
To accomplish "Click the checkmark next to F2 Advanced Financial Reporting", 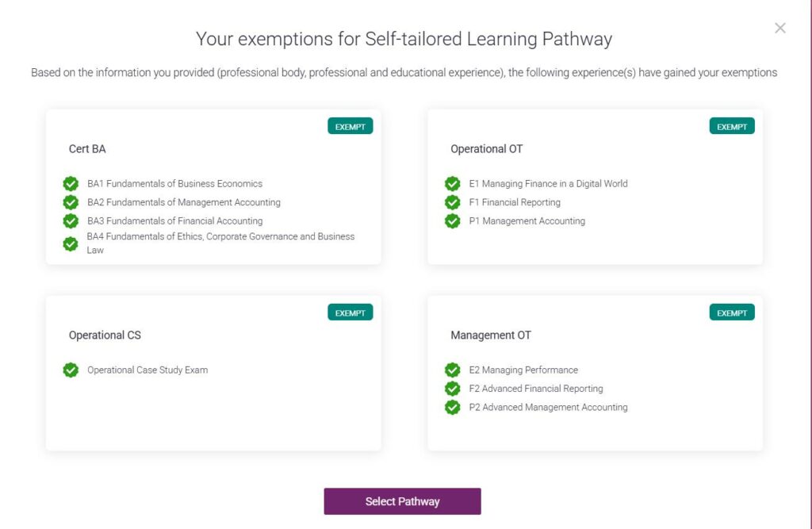I will coord(453,389).
